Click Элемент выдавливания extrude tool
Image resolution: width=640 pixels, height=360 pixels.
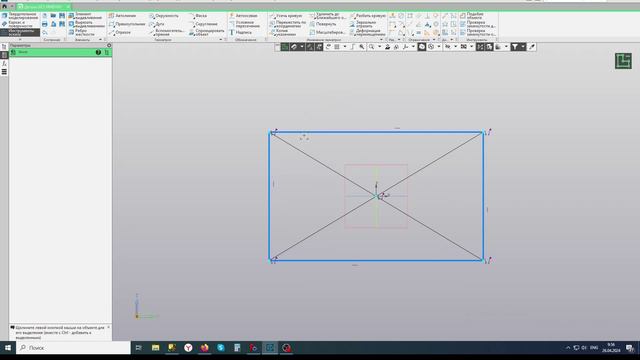coord(85,16)
